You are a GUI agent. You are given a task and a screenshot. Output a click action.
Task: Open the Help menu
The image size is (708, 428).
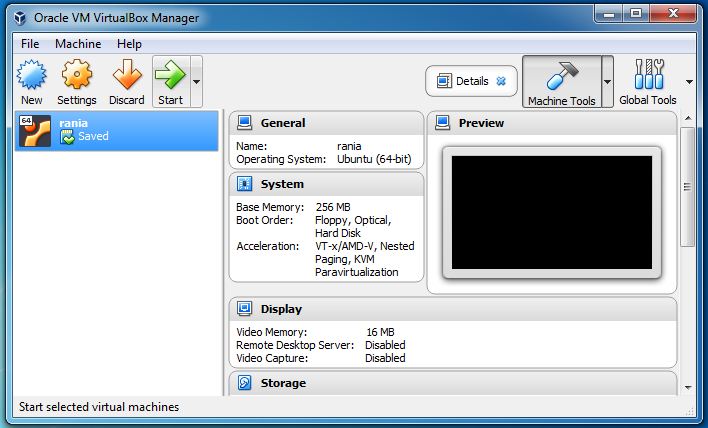click(129, 44)
